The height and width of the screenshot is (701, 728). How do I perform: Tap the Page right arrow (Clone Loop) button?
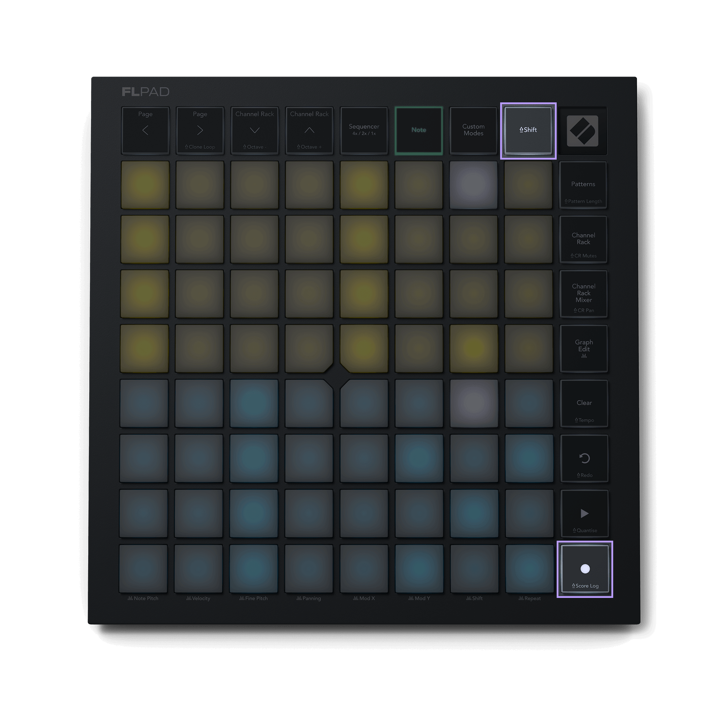pyautogui.click(x=200, y=130)
